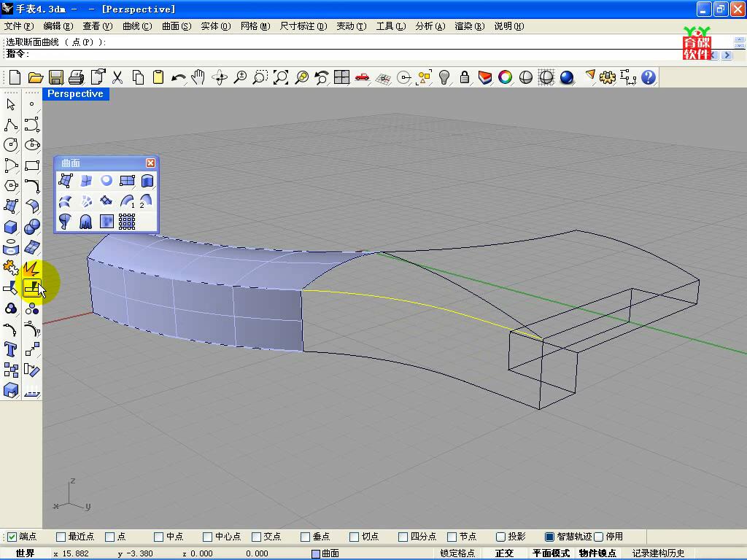Open the 变动(T) menu
The height and width of the screenshot is (560, 747).
(x=352, y=26)
